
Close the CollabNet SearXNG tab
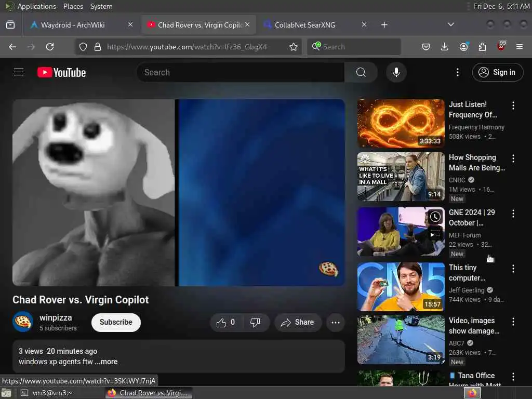364,24
